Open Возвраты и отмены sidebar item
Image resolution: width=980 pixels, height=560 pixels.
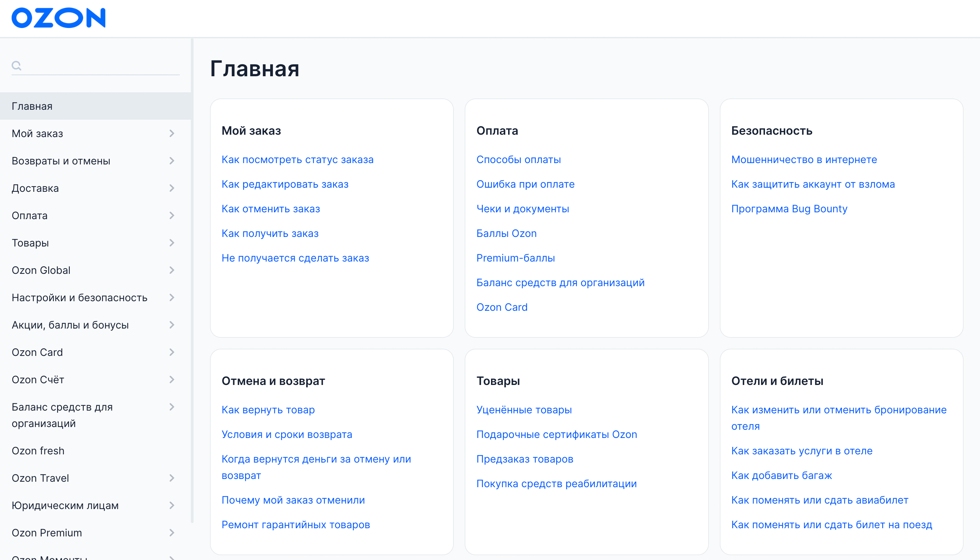[61, 161]
